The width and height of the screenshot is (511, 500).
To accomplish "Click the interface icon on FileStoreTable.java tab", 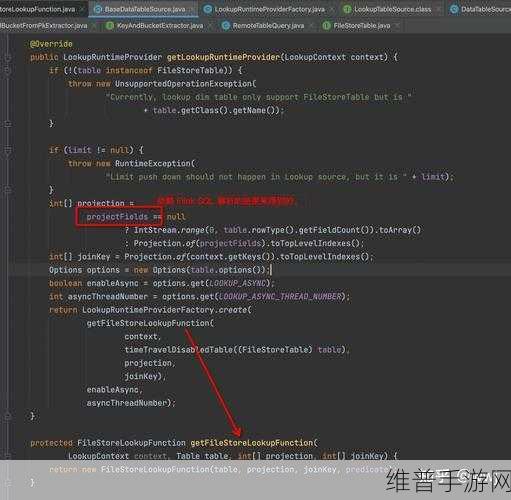I will [x=327, y=25].
